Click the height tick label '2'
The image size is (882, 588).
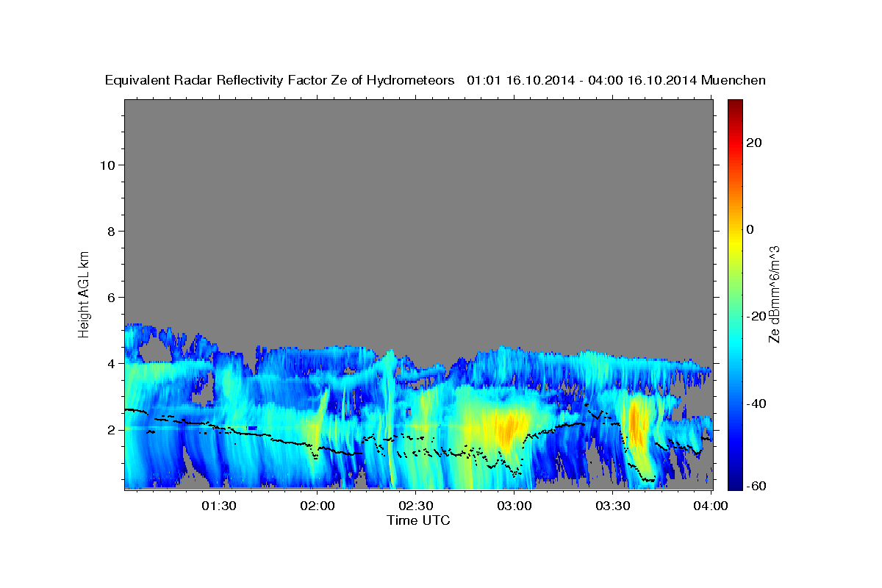(110, 430)
